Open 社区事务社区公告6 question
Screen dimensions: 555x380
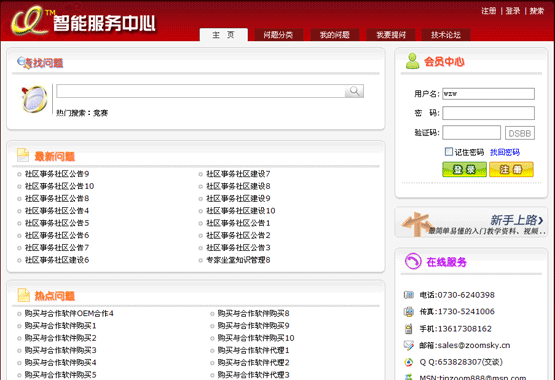pyautogui.click(x=57, y=235)
